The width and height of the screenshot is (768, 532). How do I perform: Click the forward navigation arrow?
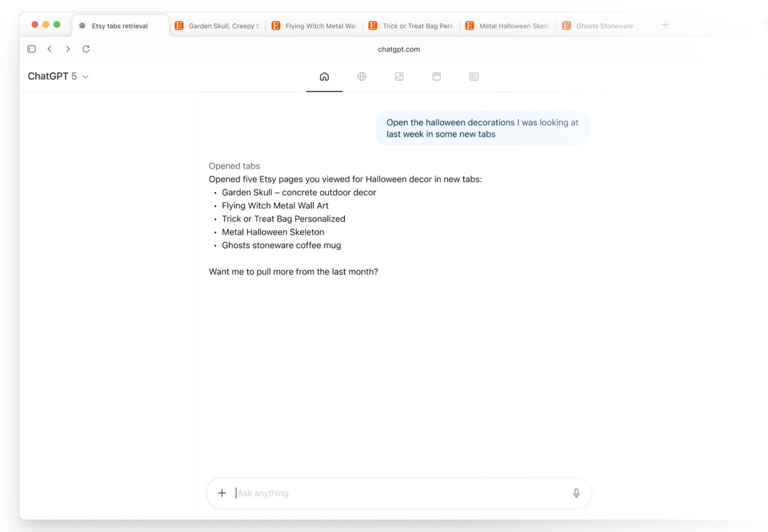tap(68, 49)
